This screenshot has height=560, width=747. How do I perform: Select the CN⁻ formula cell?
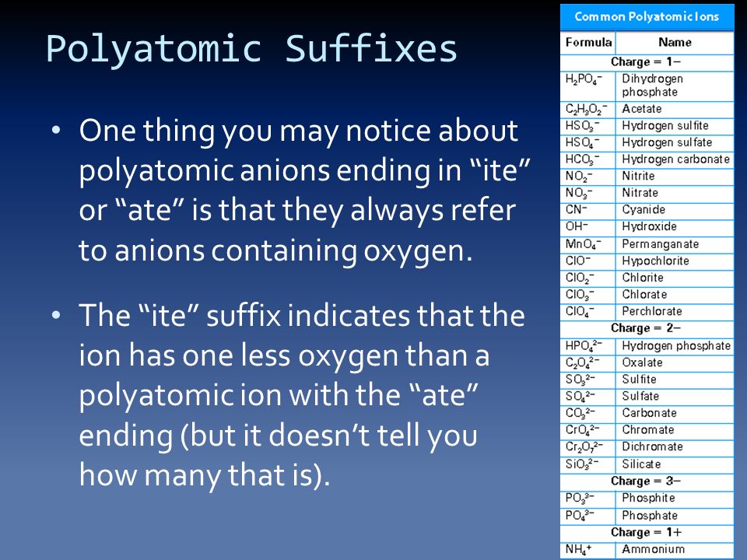(588, 209)
